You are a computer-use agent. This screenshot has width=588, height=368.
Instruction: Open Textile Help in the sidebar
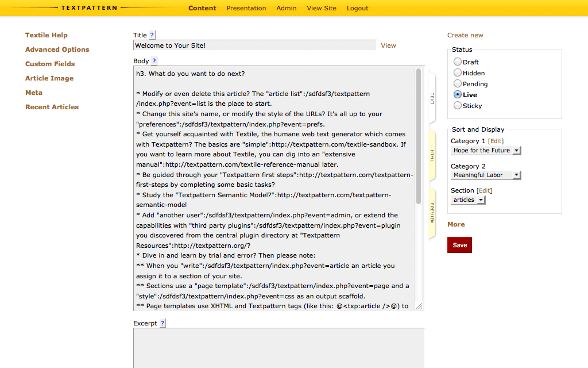46,35
